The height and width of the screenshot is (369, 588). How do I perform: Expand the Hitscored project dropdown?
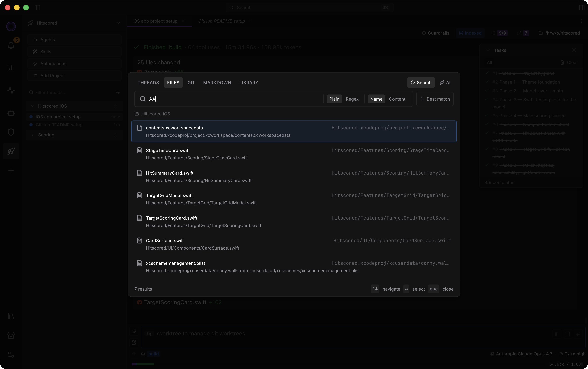click(118, 23)
